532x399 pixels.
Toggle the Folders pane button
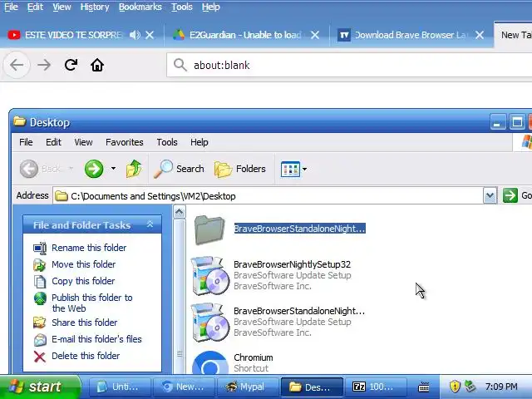[240, 169]
